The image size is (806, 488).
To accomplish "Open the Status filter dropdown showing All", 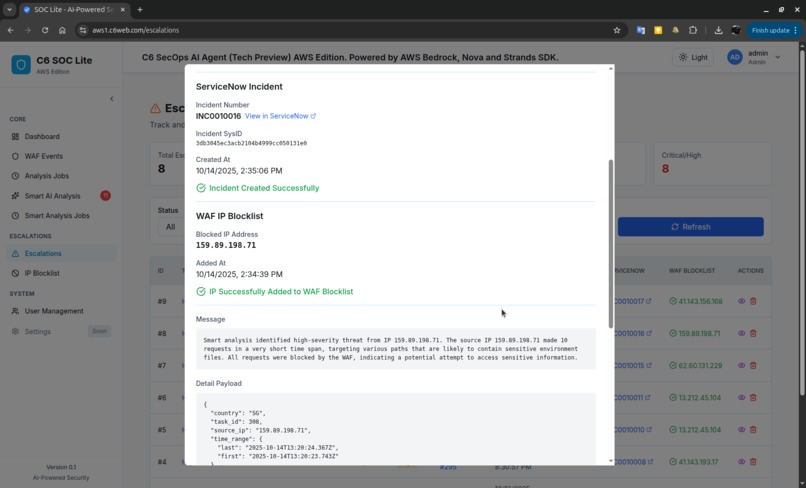I will tap(171, 227).
